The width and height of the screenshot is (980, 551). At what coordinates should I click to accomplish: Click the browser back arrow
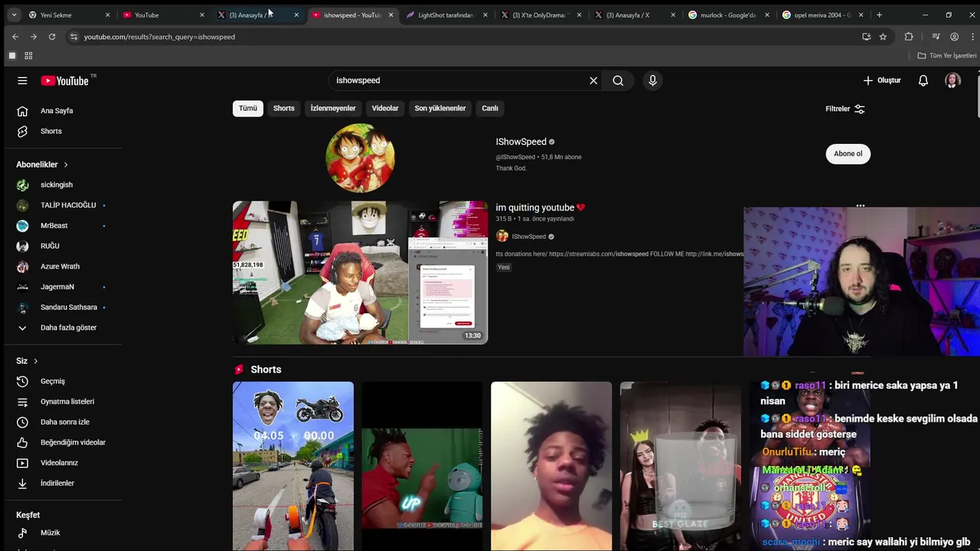point(15,37)
